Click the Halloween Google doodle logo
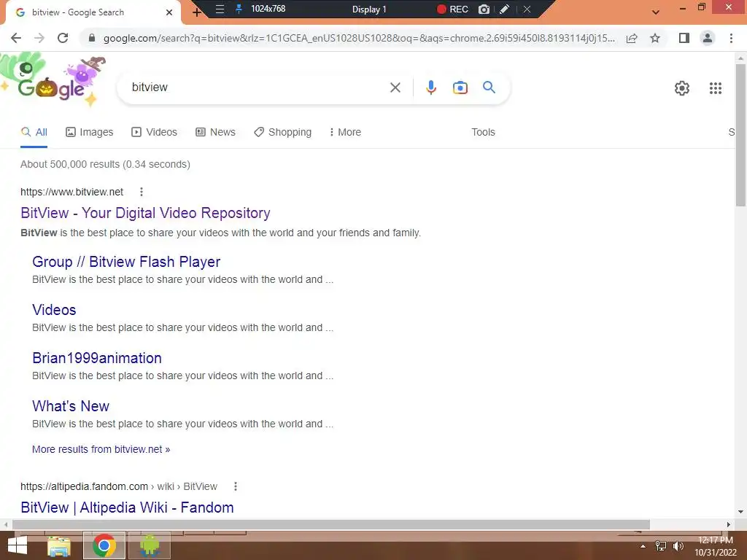The image size is (747, 560). (x=53, y=81)
